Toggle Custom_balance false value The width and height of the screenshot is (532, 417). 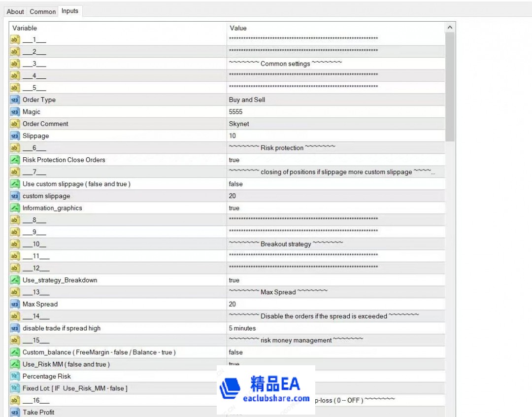335,352
